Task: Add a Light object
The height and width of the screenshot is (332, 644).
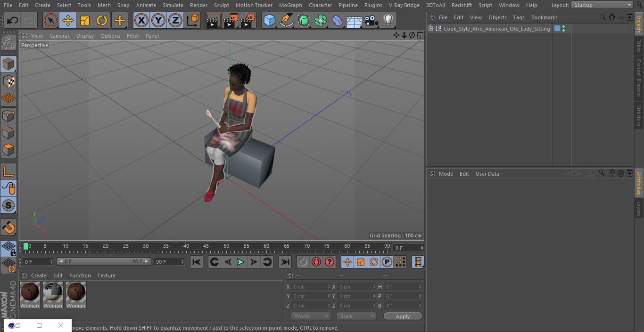Action: [x=388, y=20]
